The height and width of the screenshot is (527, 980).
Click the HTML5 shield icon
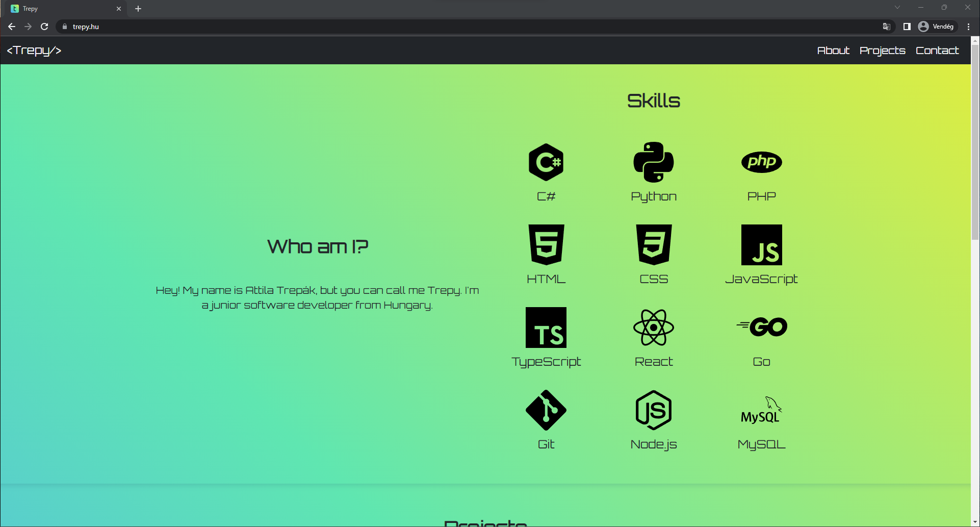pos(546,245)
